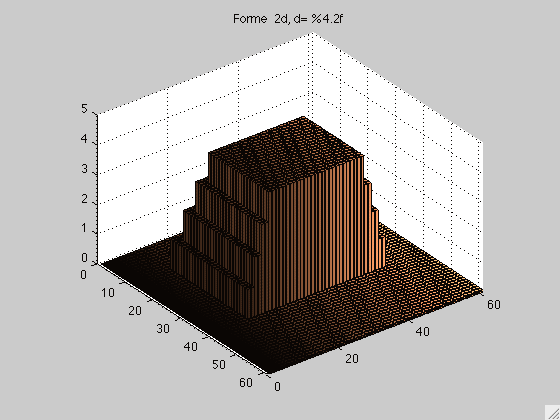Select the vertical axis tick label 4

click(x=84, y=139)
